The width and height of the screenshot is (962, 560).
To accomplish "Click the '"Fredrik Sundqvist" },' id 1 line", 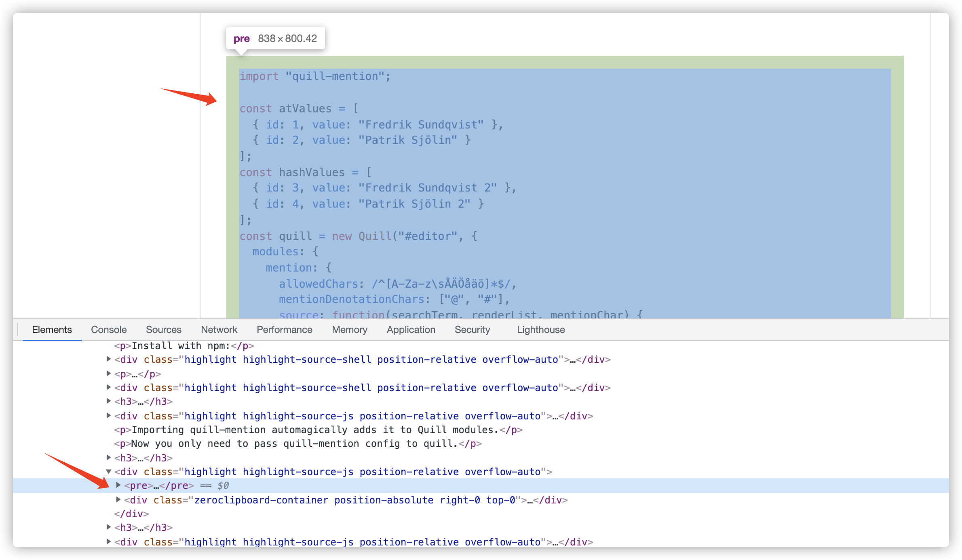I will pyautogui.click(x=378, y=124).
